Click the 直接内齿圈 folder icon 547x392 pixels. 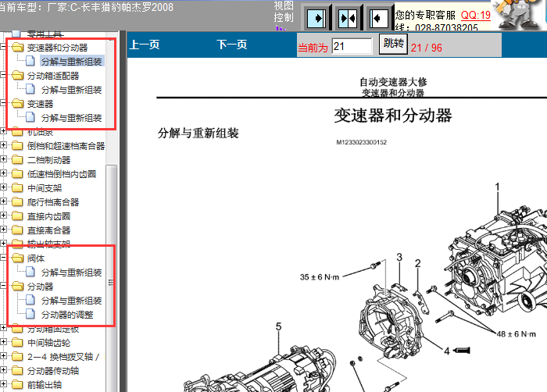(x=17, y=216)
